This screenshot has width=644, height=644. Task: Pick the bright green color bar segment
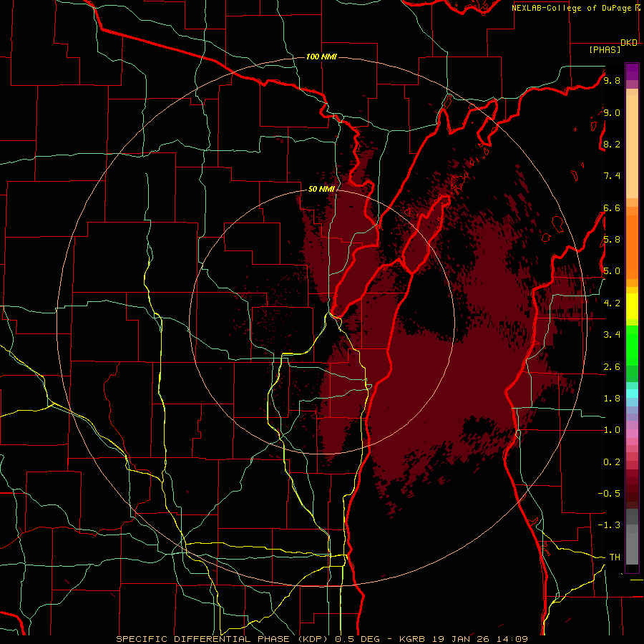[x=632, y=345]
